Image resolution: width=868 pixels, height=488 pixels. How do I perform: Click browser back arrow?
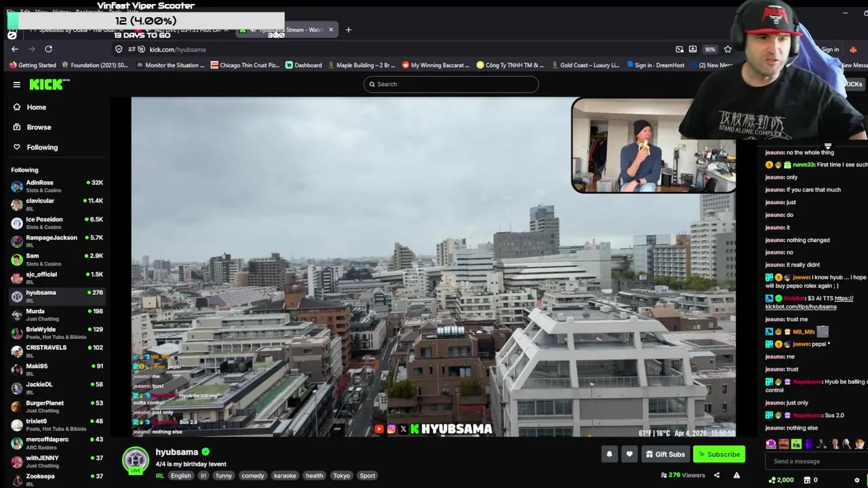tap(15, 49)
